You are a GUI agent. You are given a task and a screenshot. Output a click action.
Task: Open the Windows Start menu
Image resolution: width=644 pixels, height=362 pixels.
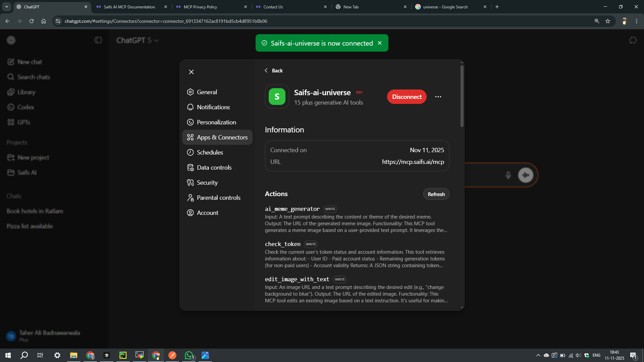(8, 355)
